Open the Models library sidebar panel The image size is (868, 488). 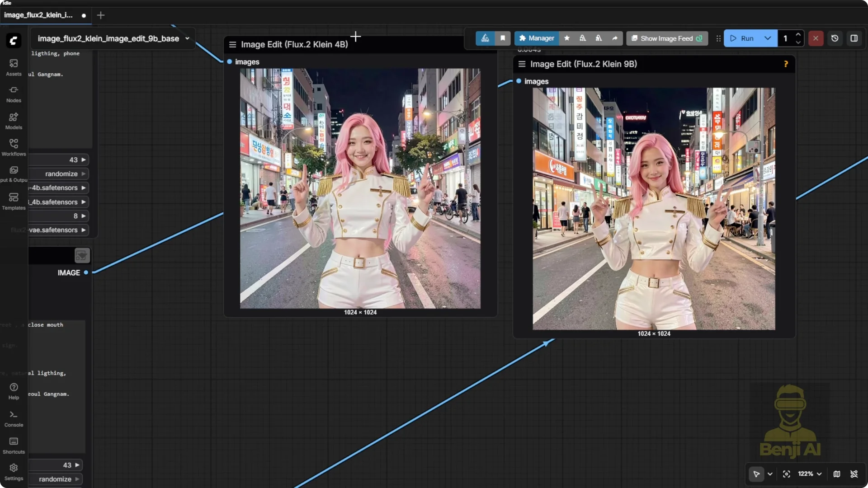coord(13,120)
